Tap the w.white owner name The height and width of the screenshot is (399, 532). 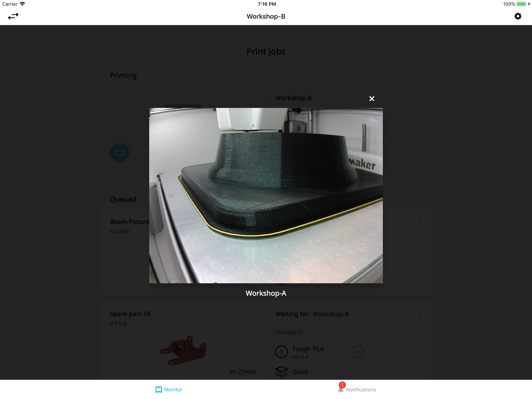pos(120,231)
